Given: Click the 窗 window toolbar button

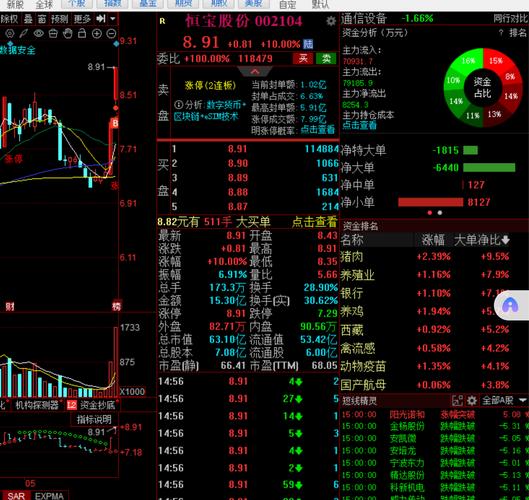Looking at the screenshot, I should (42, 19).
